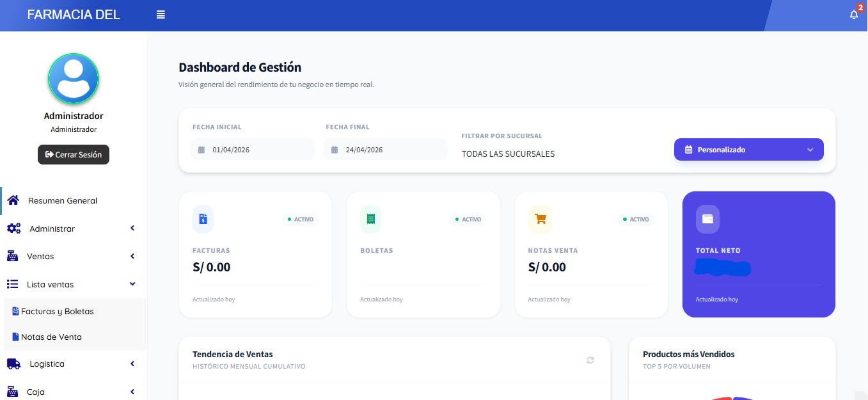The width and height of the screenshot is (868, 400).
Task: Toggle the hamburger menu in top bar
Action: tap(161, 15)
